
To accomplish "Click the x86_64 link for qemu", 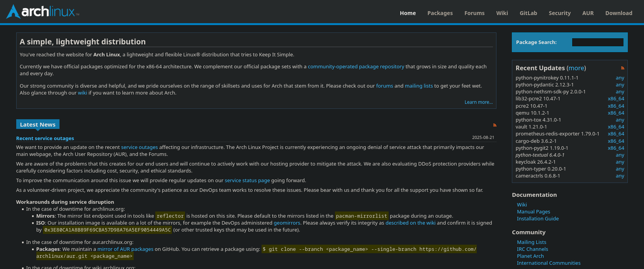I will point(616,113).
